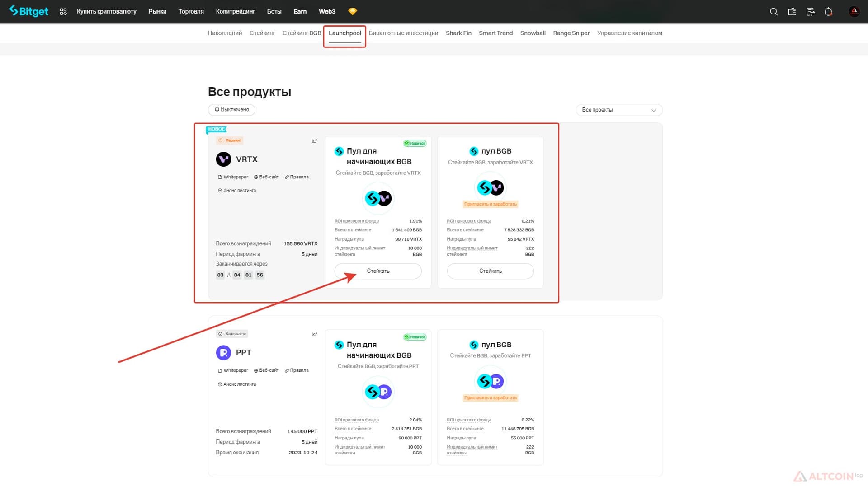Share the VRTX project via share icon

314,141
